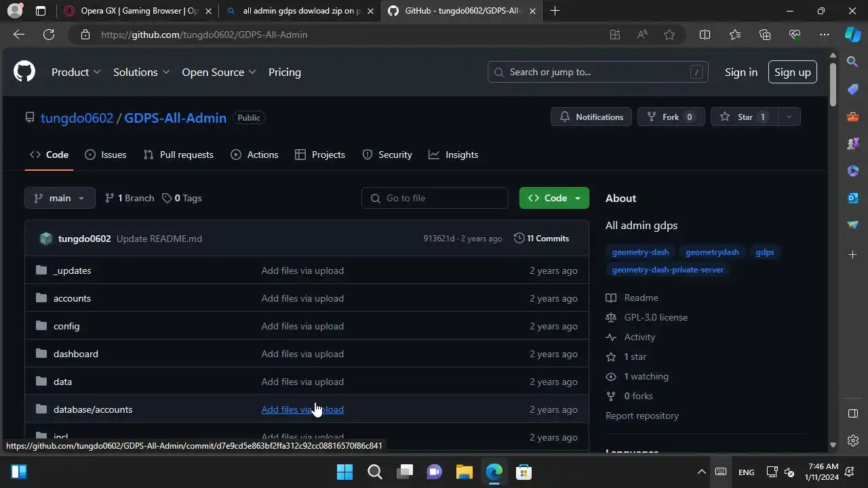This screenshot has width=868, height=488.
Task: Open tungdo0602 owner profile link
Action: [x=77, y=117]
